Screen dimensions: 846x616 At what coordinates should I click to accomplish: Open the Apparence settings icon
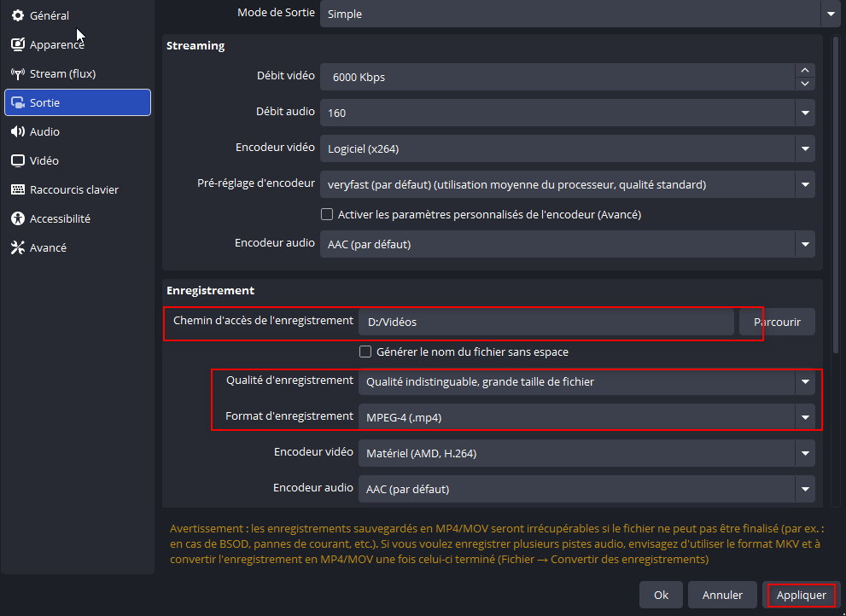[x=17, y=44]
